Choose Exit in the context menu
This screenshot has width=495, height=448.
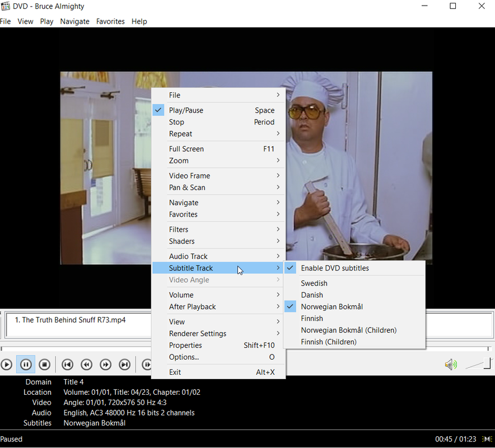coord(218,372)
